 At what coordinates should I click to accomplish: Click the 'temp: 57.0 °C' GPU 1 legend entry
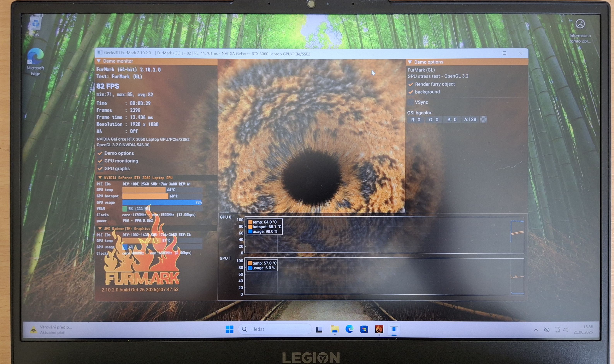point(262,263)
